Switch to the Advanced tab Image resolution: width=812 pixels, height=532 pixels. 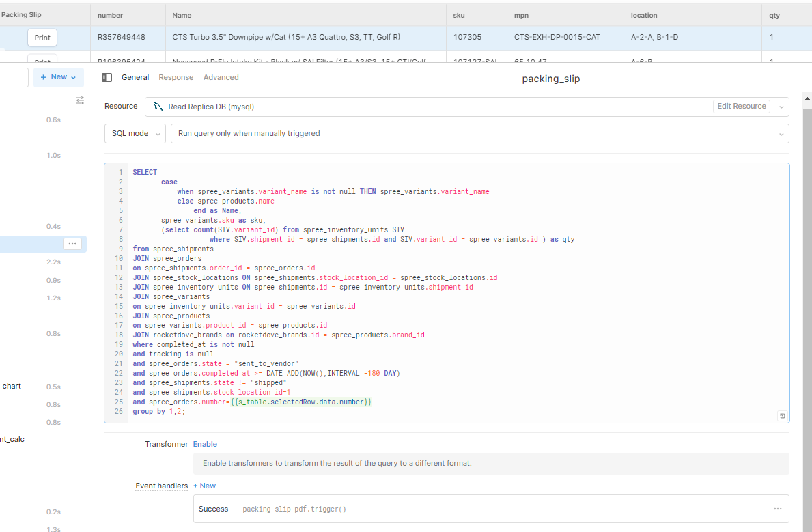pos(221,78)
